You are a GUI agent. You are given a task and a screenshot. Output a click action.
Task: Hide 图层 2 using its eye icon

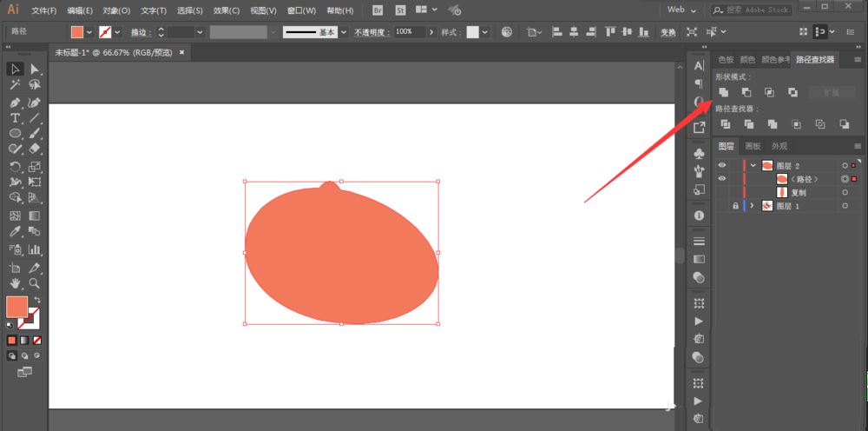click(x=722, y=165)
